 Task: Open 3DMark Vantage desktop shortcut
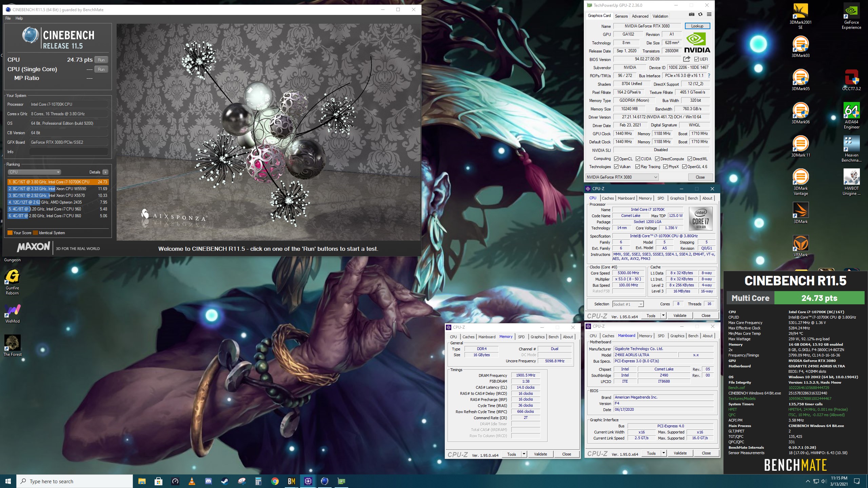800,182
